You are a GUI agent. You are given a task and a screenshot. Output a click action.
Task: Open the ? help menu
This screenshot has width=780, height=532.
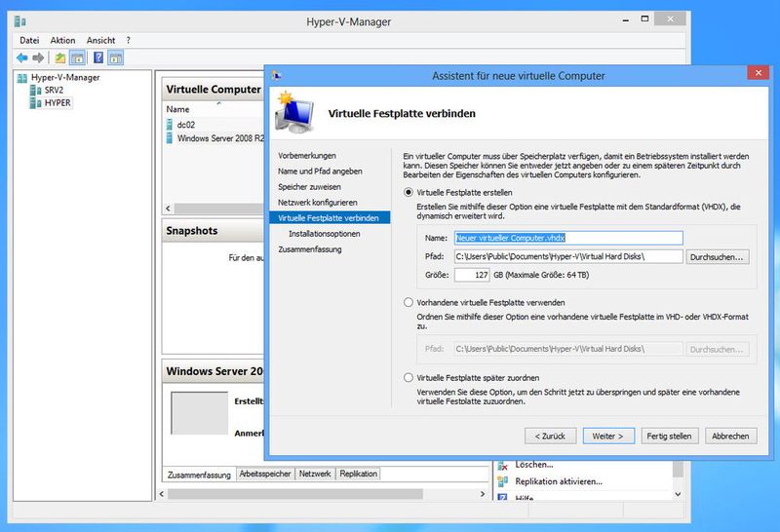129,40
